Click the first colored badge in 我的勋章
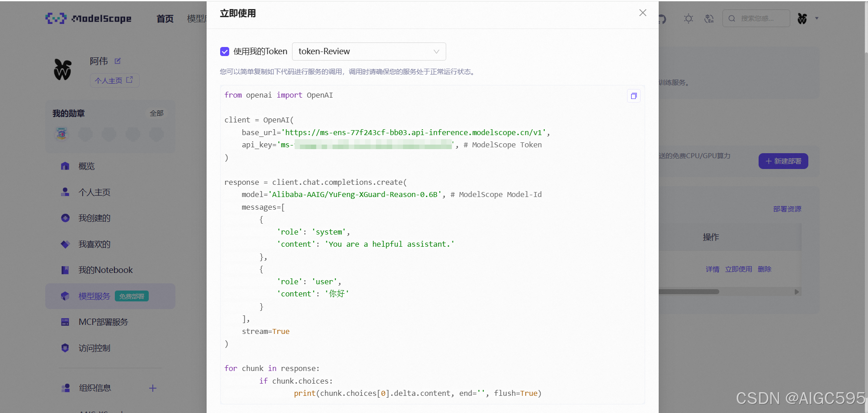The width and height of the screenshot is (868, 413). (x=62, y=134)
